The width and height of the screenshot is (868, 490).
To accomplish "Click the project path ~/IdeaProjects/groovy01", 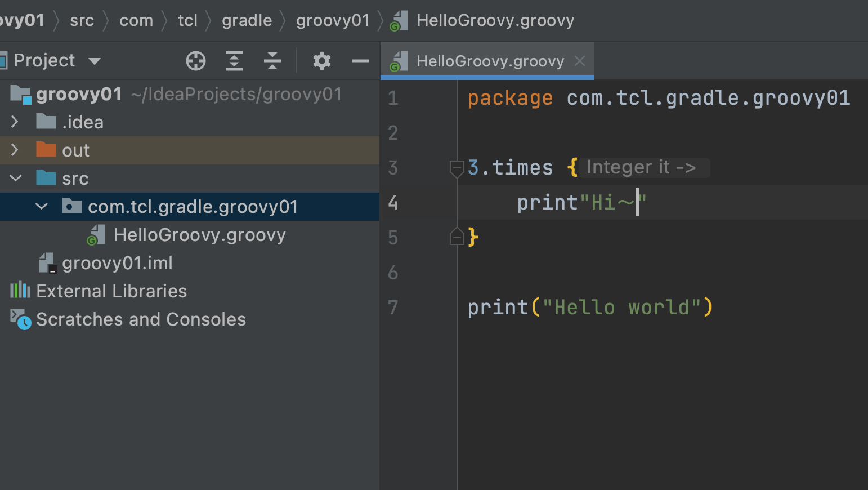I will click(x=236, y=94).
